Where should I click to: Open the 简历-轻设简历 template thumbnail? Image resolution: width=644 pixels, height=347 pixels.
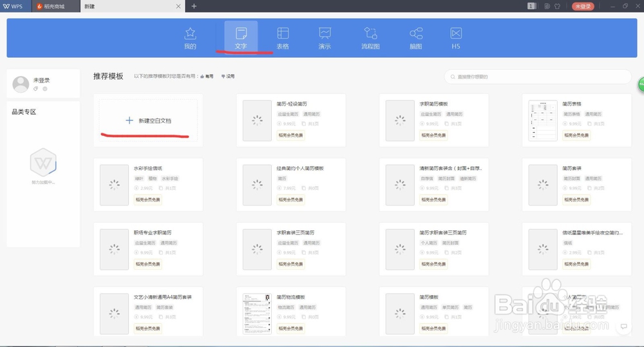click(257, 120)
